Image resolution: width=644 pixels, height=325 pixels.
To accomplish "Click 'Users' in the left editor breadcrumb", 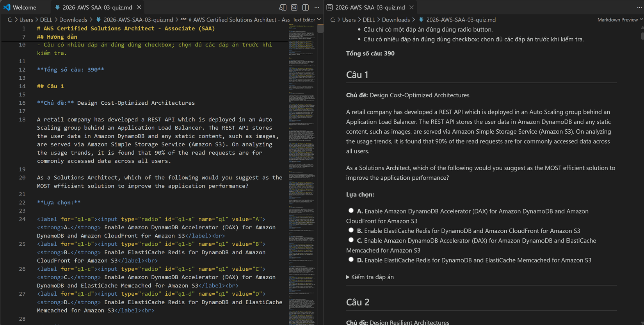I will pyautogui.click(x=26, y=20).
